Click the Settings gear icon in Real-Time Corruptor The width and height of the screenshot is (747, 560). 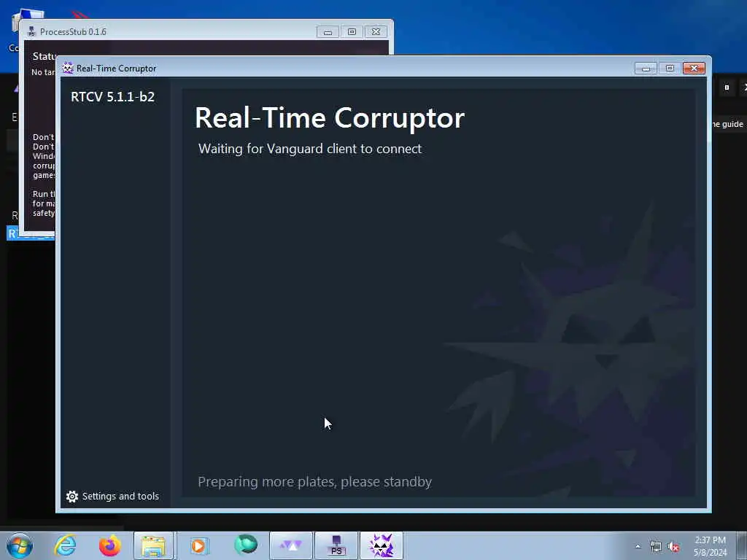coord(72,497)
